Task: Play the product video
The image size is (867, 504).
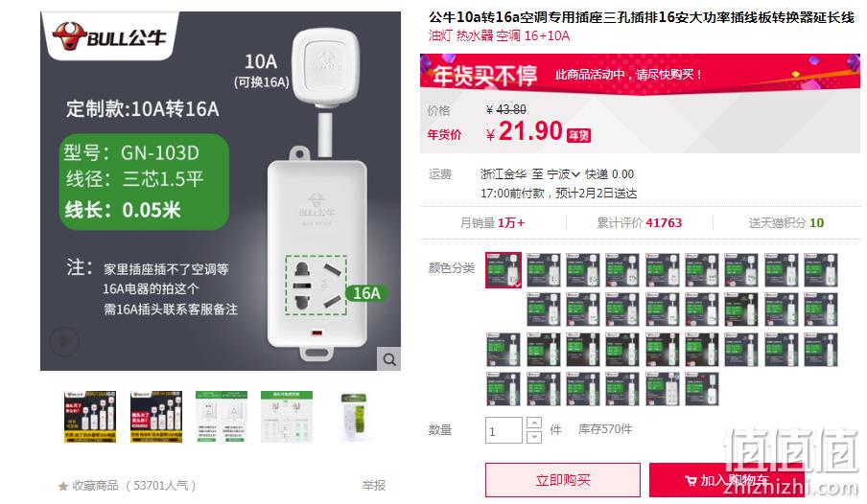Action: coord(64,341)
